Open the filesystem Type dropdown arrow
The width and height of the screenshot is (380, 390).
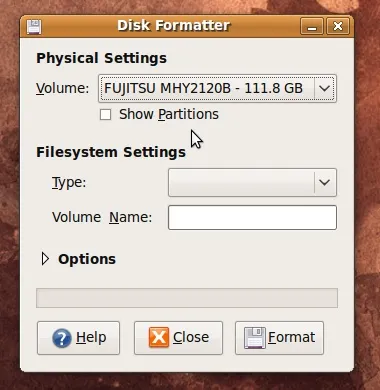pos(324,182)
